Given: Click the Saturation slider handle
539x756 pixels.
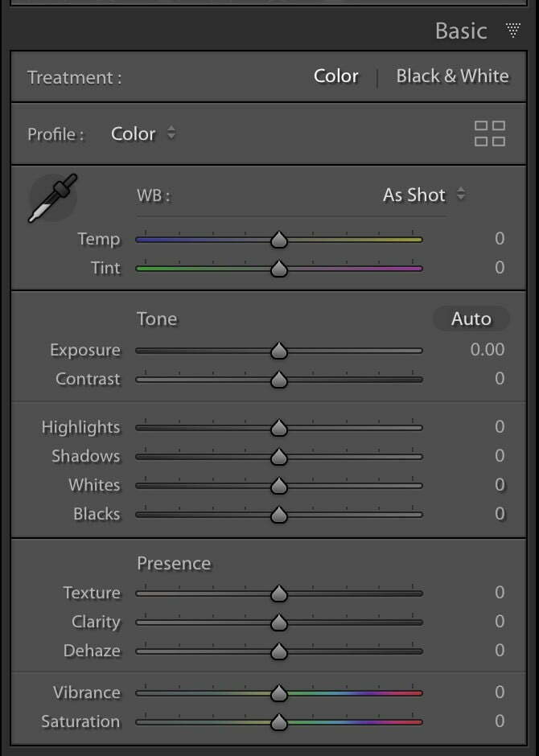Looking at the screenshot, I should [278, 722].
